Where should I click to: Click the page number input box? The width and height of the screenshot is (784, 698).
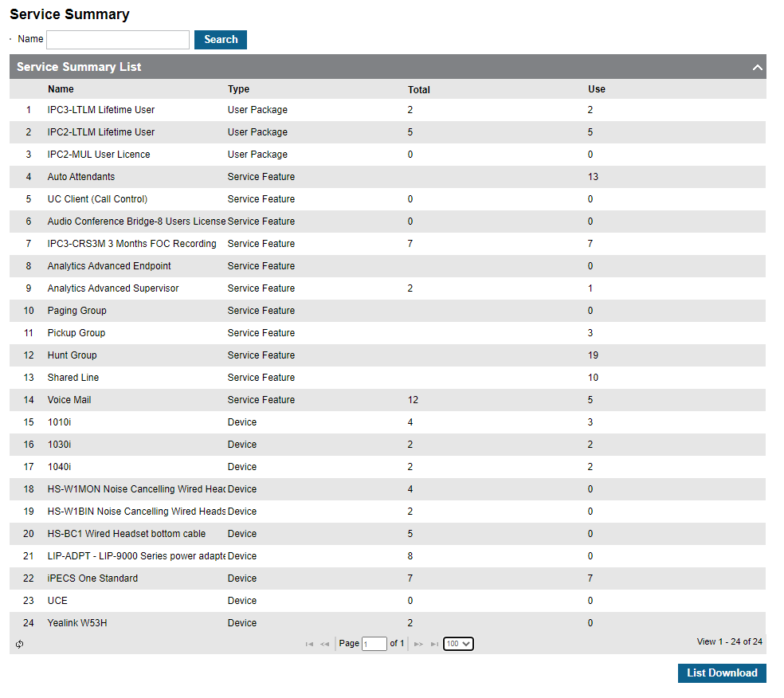point(374,644)
